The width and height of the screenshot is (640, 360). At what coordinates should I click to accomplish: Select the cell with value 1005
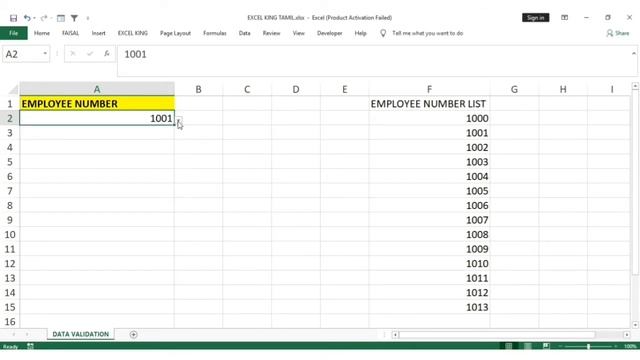point(429,191)
